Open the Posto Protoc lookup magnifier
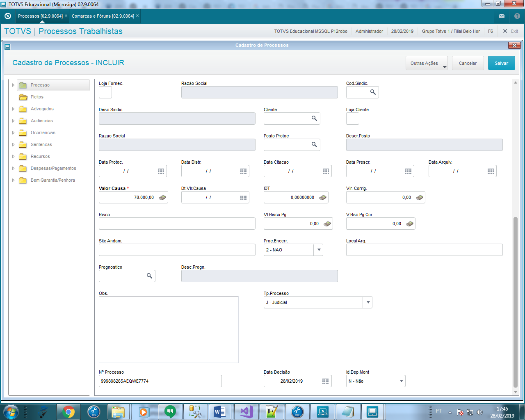The image size is (525, 420). tap(314, 145)
